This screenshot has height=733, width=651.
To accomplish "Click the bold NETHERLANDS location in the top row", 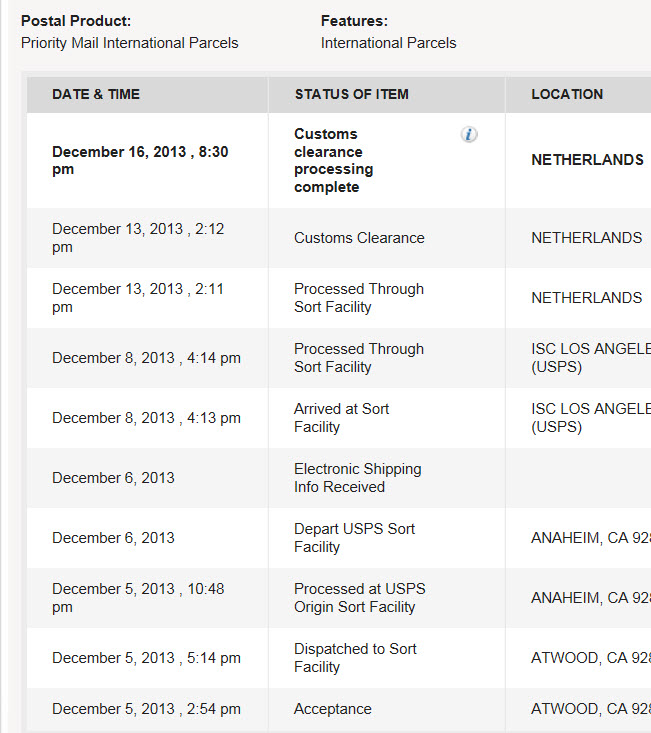I will pos(587,160).
